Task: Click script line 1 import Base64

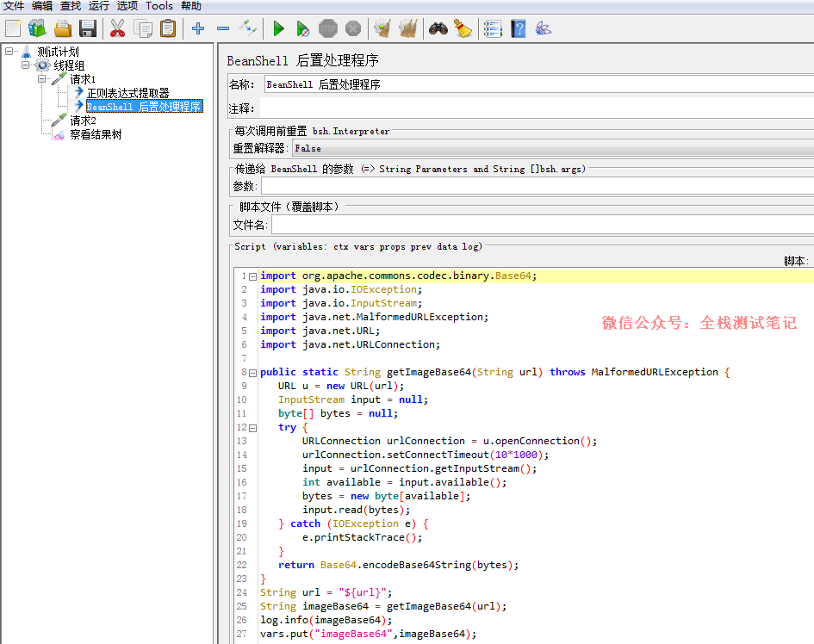Action: coord(399,276)
